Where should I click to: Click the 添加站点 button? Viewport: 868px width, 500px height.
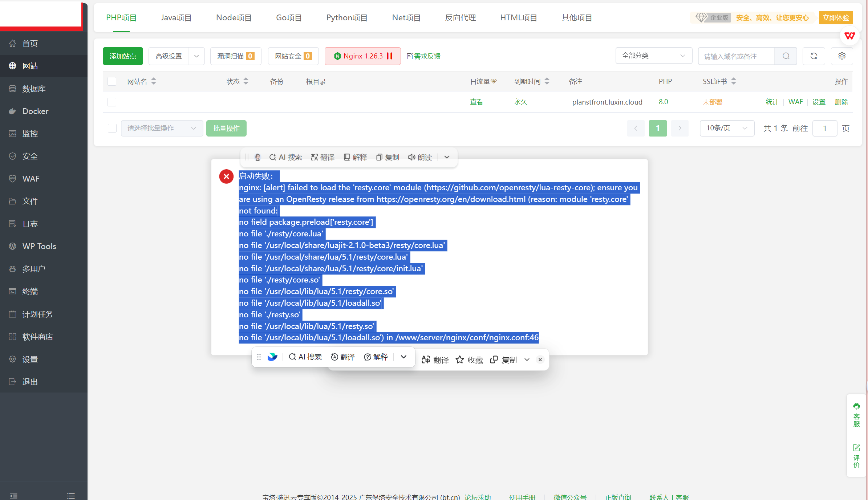coord(123,56)
